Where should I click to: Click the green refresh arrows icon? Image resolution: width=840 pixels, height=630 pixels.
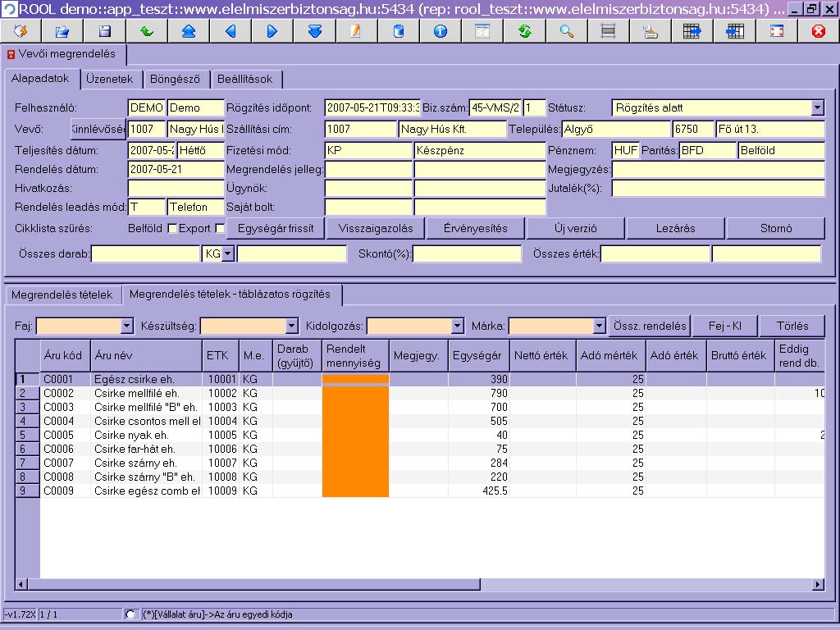(524, 31)
